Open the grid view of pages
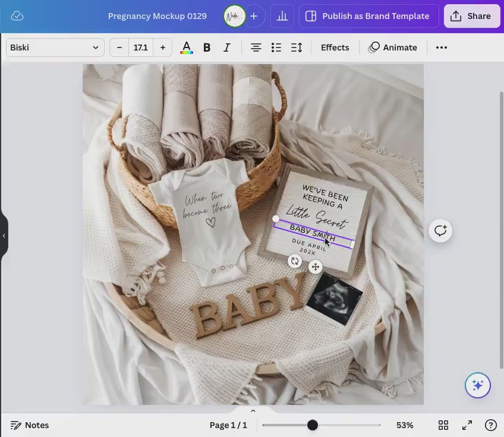Image resolution: width=504 pixels, height=437 pixels. coord(443,425)
